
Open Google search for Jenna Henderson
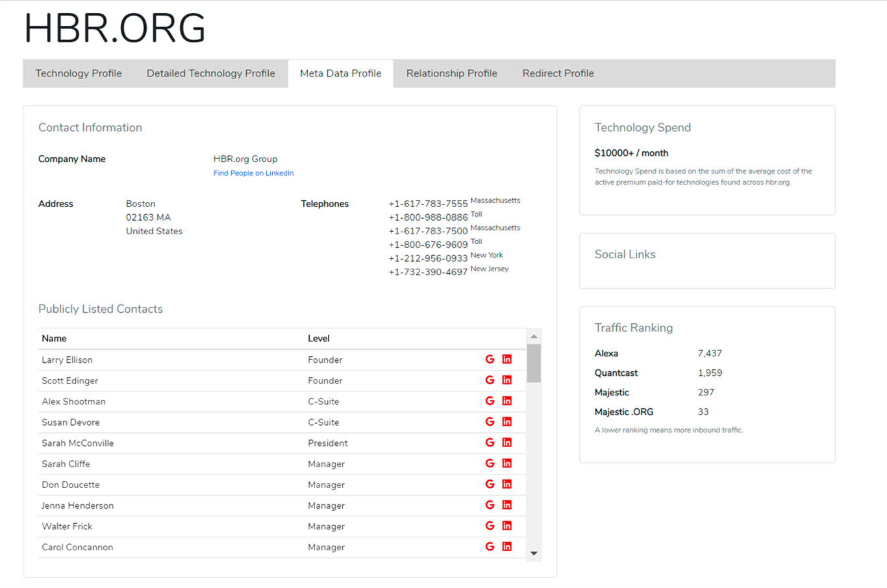point(490,505)
